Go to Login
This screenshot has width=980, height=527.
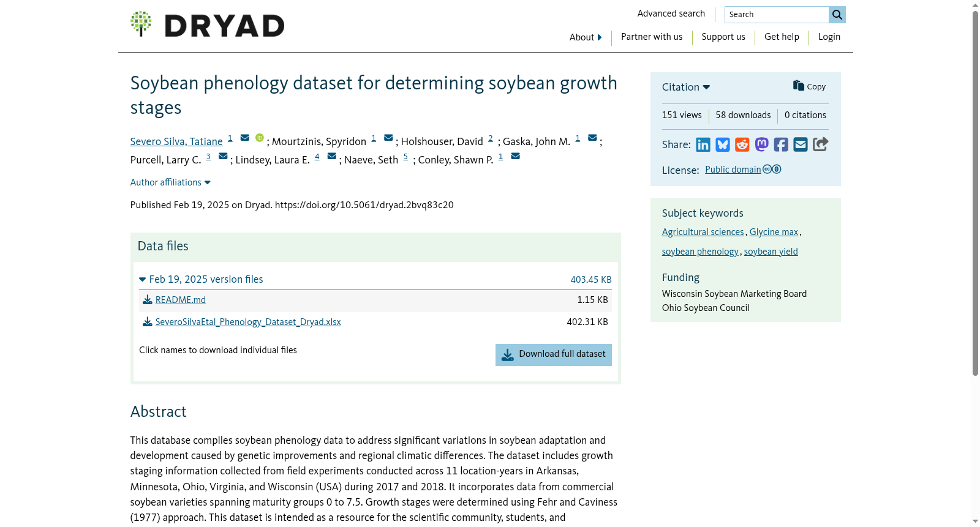[829, 37]
